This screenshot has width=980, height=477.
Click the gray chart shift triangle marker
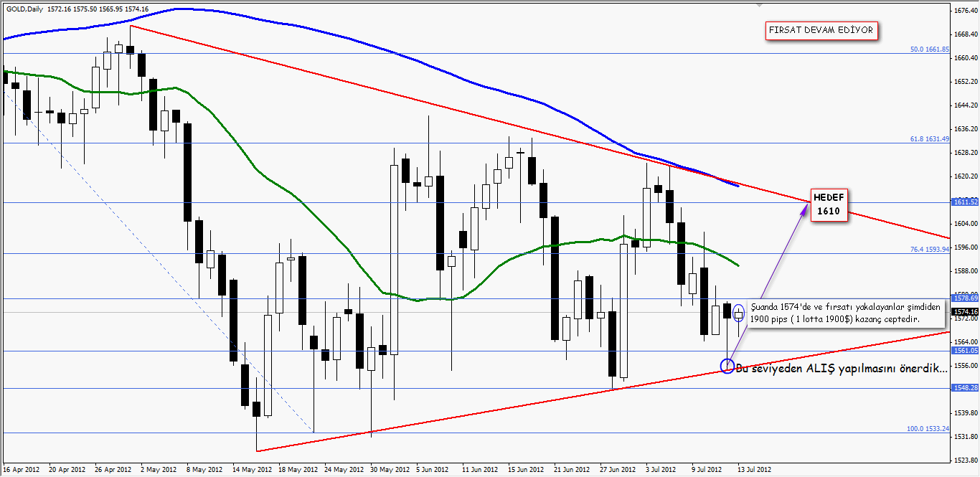(758, 5)
